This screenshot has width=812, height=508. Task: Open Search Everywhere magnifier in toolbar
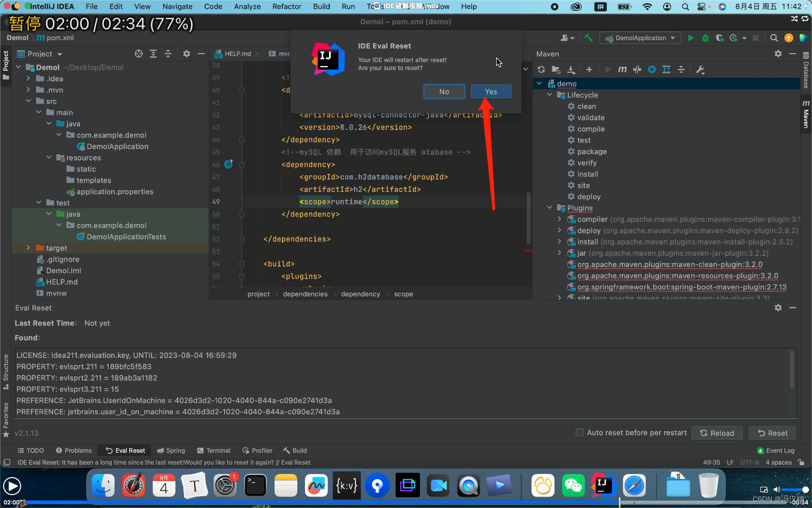[x=774, y=38]
